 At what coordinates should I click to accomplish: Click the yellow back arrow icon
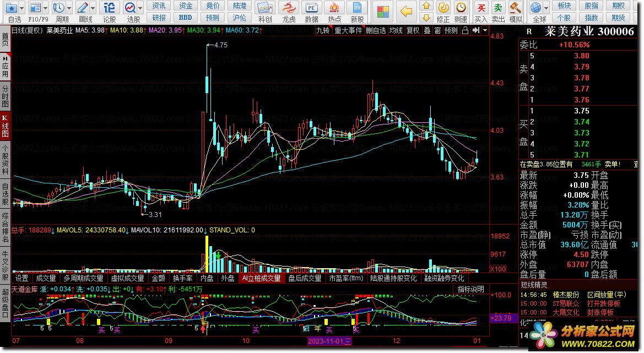(406, 12)
